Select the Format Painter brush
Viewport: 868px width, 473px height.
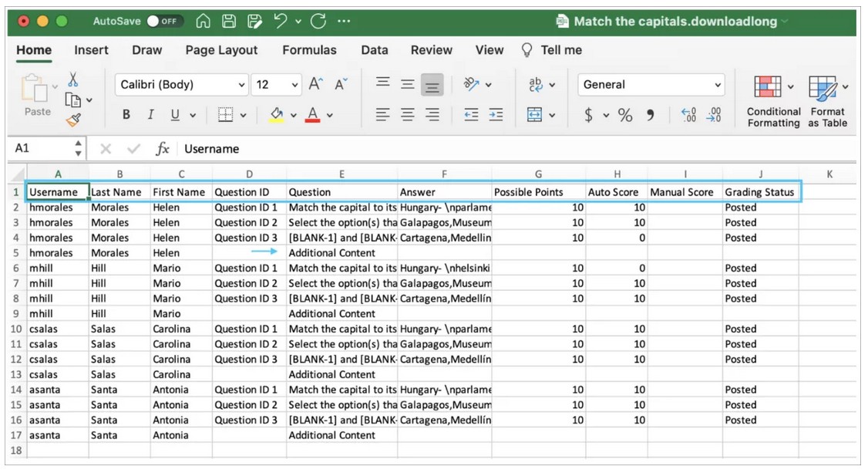[x=73, y=120]
